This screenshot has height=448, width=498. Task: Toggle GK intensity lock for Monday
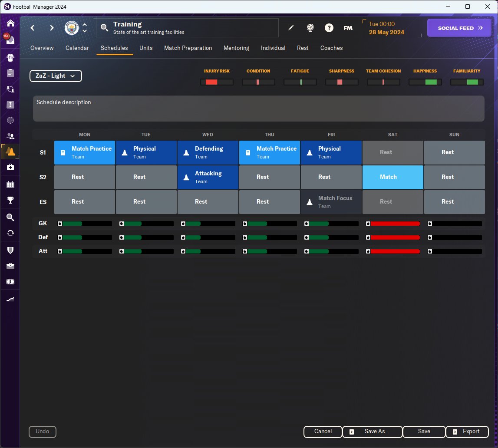(x=60, y=224)
